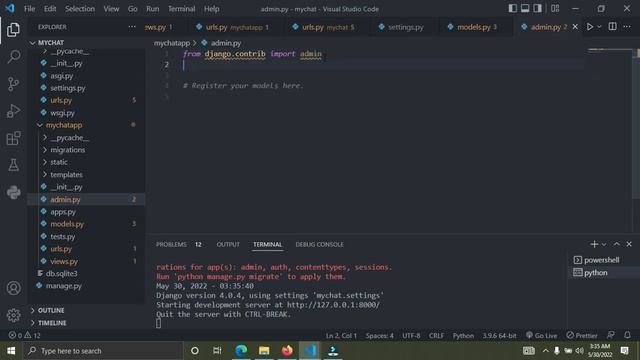Select interpreter 3.9.6 64-bit
Screen dimensions: 640x360
click(x=499, y=335)
